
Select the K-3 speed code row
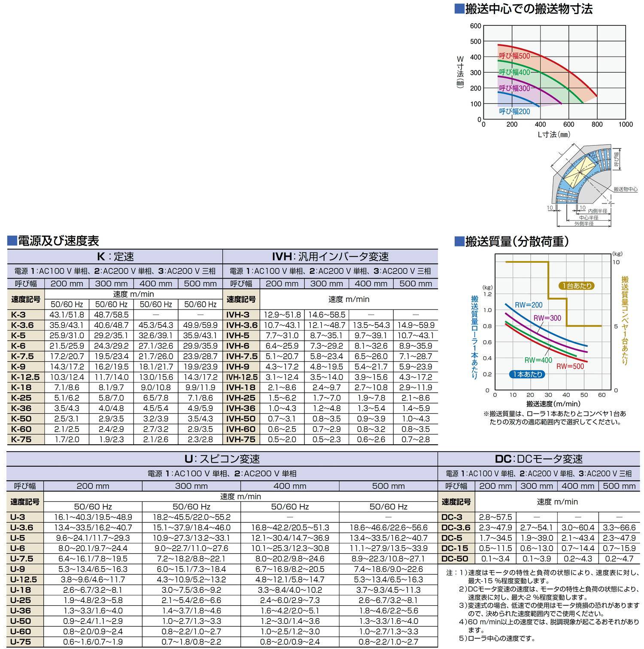(x=115, y=315)
